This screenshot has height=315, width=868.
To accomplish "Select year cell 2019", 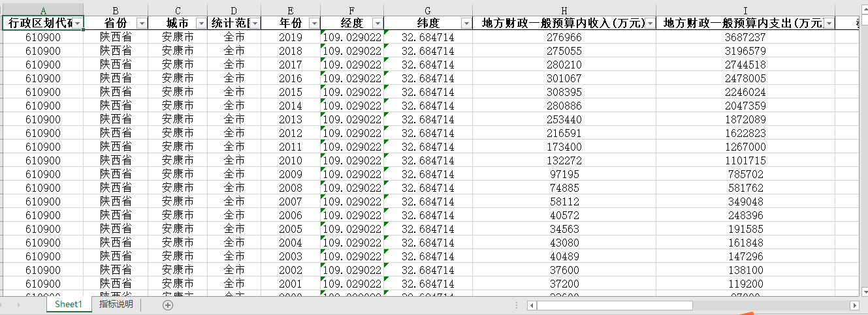I will click(x=290, y=37).
